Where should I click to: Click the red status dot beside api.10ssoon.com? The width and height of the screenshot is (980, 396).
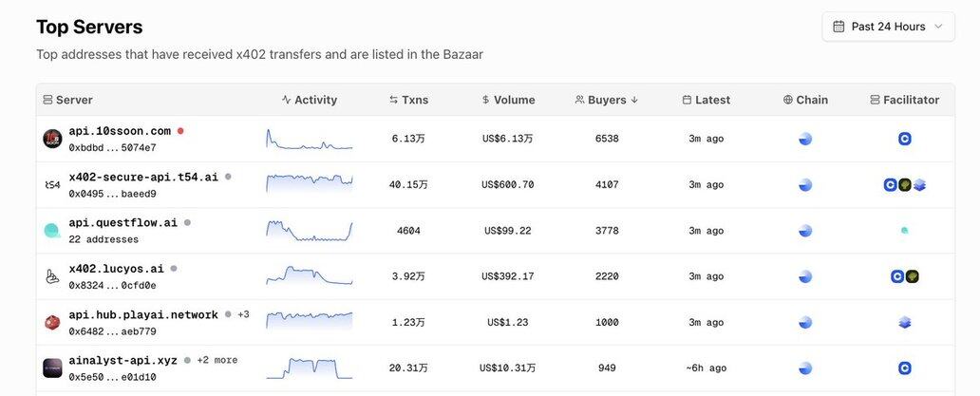(180, 131)
